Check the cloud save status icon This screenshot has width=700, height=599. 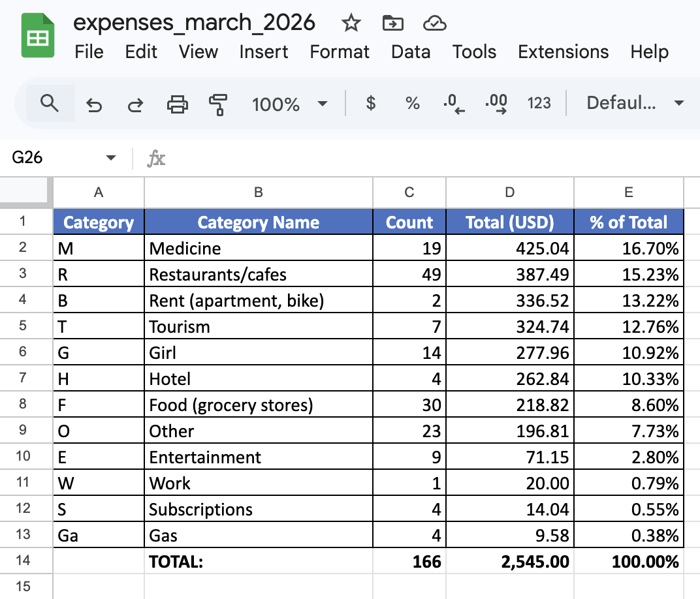434,23
